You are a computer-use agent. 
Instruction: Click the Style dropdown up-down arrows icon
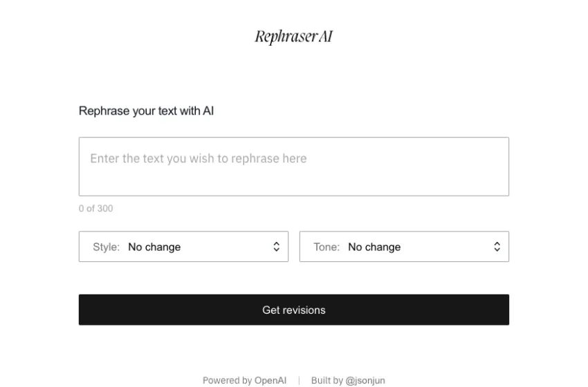pos(277,247)
